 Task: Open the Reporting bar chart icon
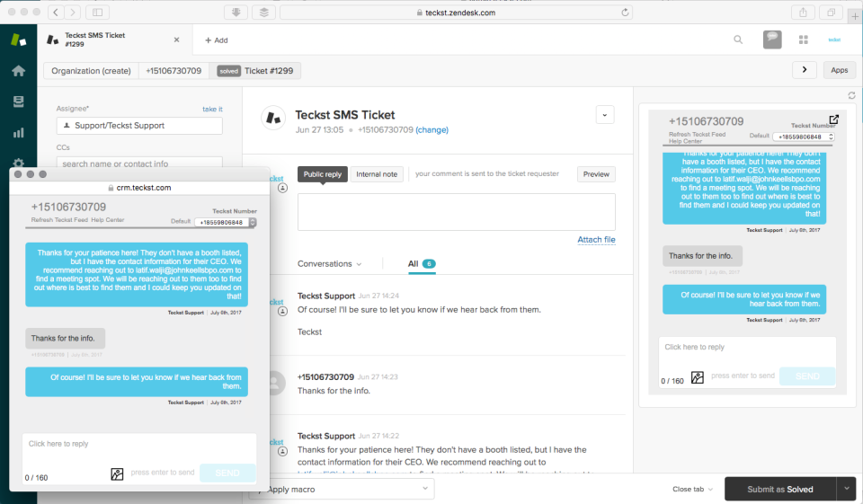18,133
